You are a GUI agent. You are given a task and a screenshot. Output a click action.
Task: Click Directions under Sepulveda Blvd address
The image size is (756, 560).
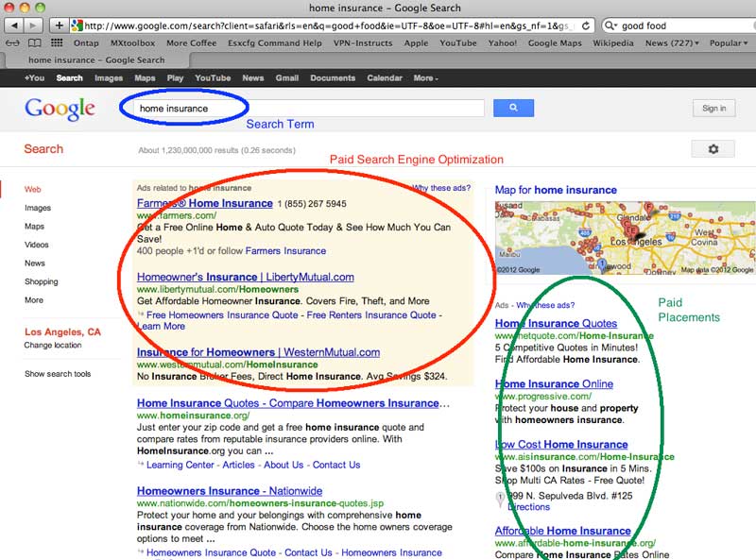click(x=528, y=507)
